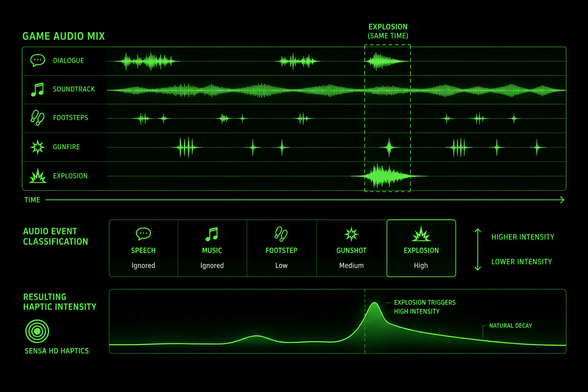Click the SPEECH category label

pos(143,250)
